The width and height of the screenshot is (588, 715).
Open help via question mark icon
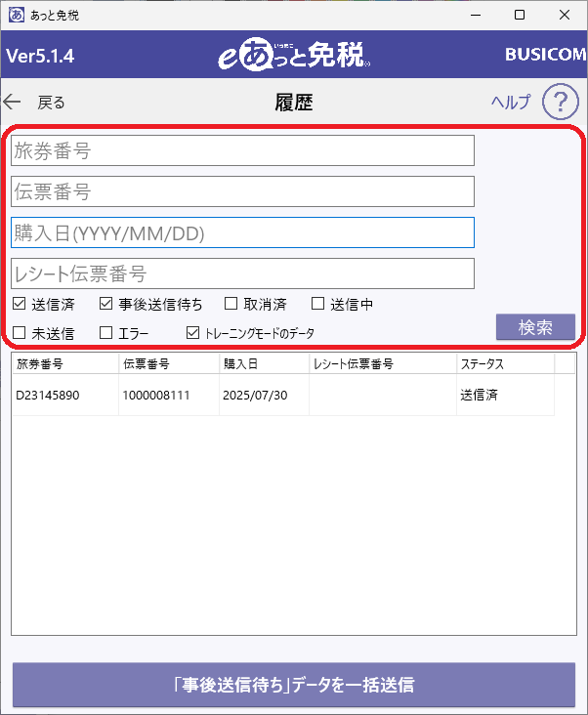(561, 102)
